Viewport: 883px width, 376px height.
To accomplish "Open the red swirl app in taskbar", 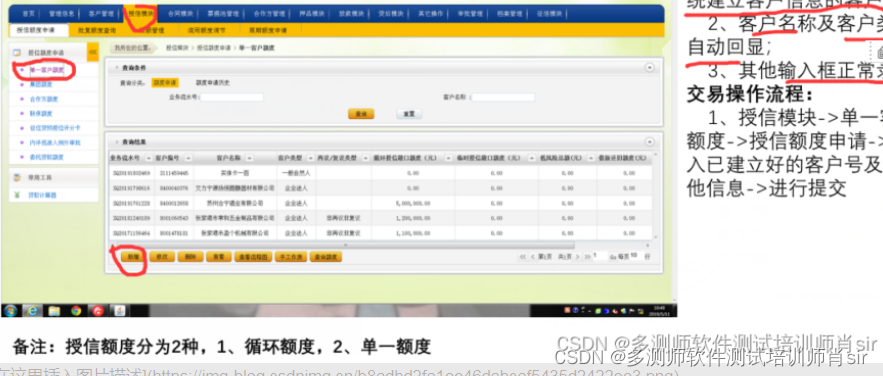I will coord(98,310).
